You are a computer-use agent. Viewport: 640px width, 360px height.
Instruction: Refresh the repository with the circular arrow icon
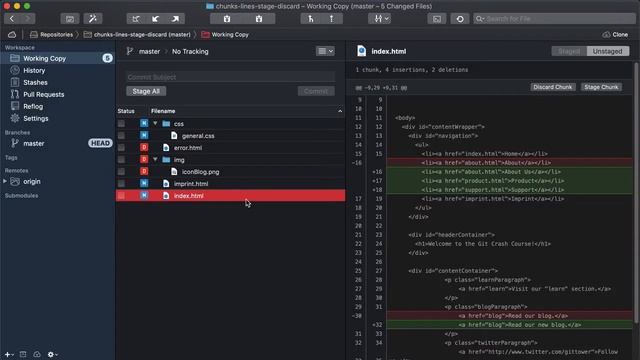pyautogui.click(x=460, y=18)
